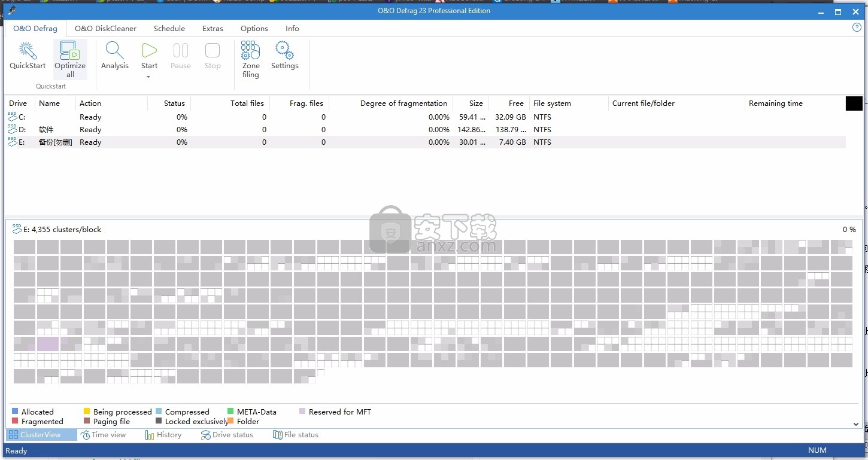The width and height of the screenshot is (868, 460).
Task: Click the 32.09 GB free value
Action: click(x=511, y=117)
